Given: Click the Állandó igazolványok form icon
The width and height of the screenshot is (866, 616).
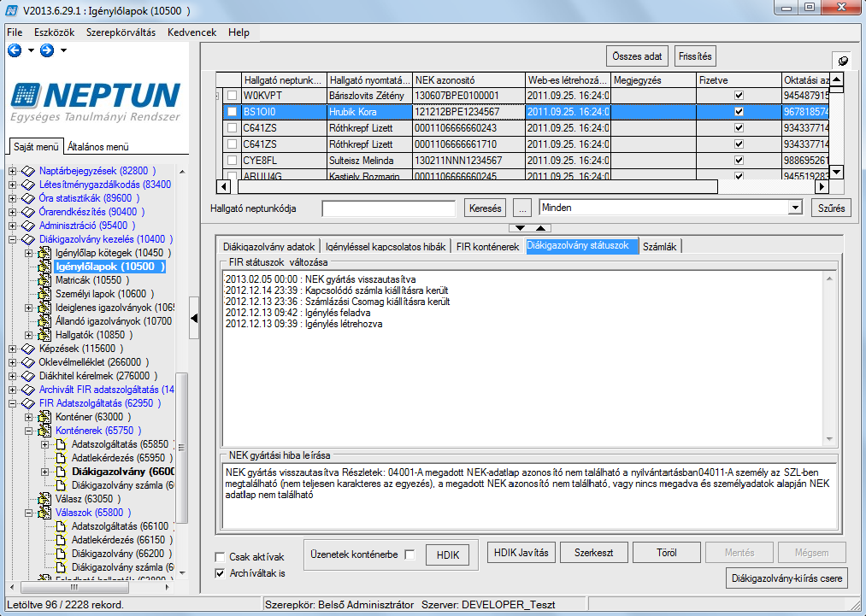Looking at the screenshot, I should (44, 321).
